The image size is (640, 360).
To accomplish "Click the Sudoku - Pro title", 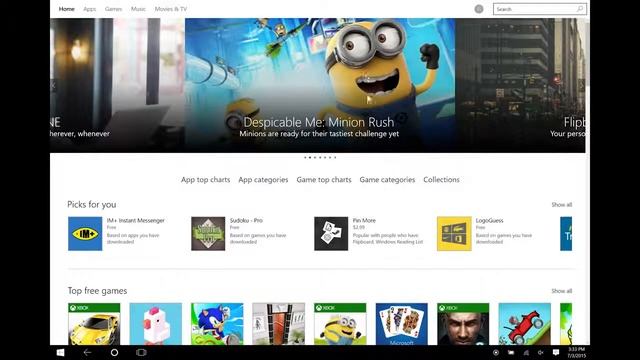I will coord(246,220).
